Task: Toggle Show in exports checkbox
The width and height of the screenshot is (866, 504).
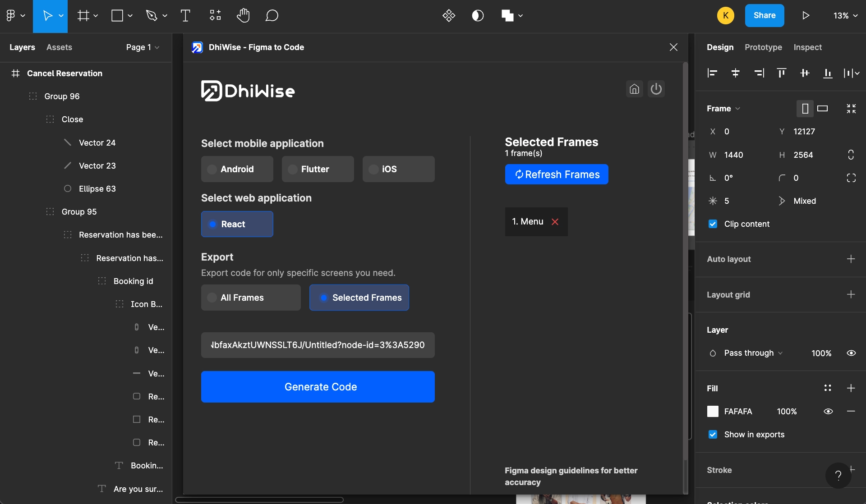Action: (x=713, y=434)
